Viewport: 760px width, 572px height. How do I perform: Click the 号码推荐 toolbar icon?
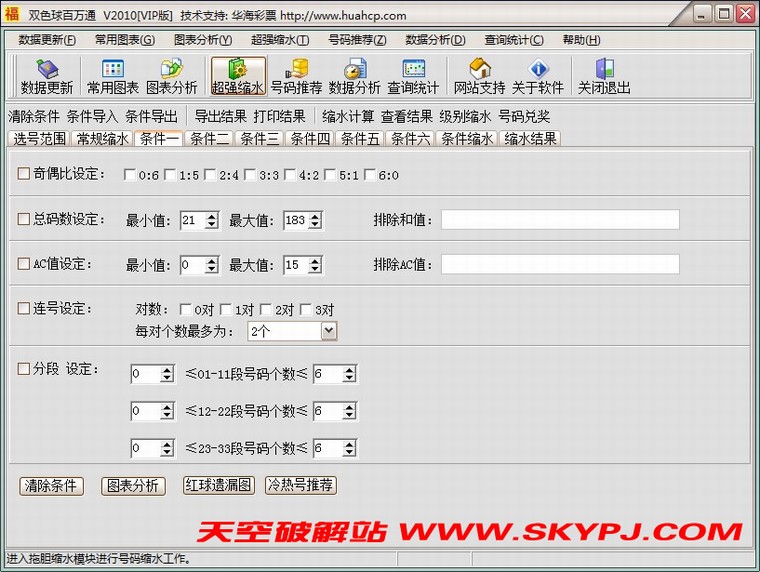pos(296,76)
